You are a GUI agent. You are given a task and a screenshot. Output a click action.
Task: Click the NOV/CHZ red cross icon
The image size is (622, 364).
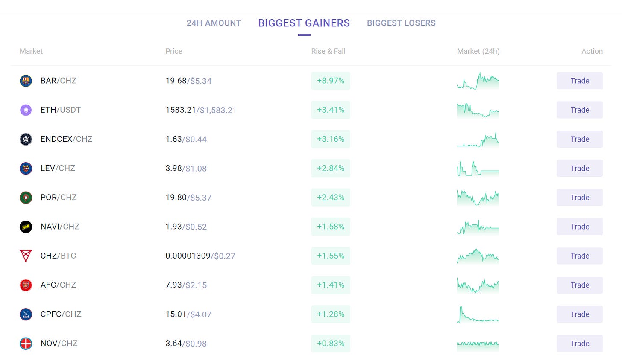26,344
